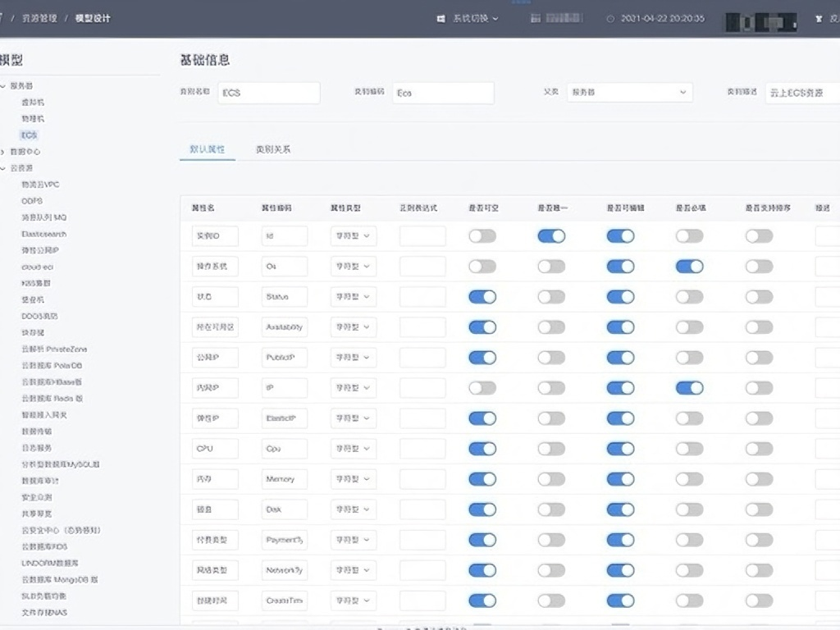Enable the 是否支持排序 switch in ElasticIP row
This screenshot has width=840, height=630.
759,418
